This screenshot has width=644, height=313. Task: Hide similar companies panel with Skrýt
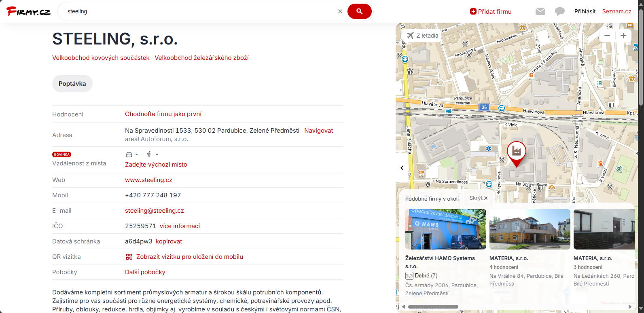point(479,198)
